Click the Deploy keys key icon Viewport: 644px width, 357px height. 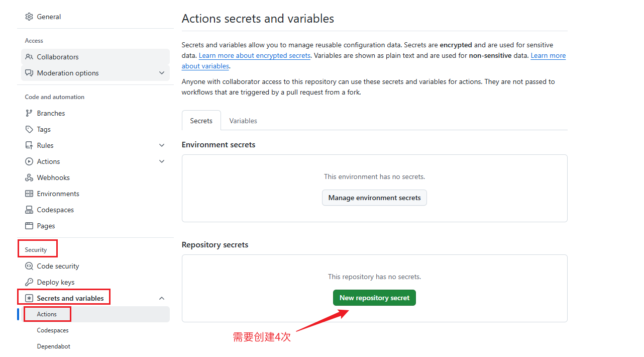point(29,282)
